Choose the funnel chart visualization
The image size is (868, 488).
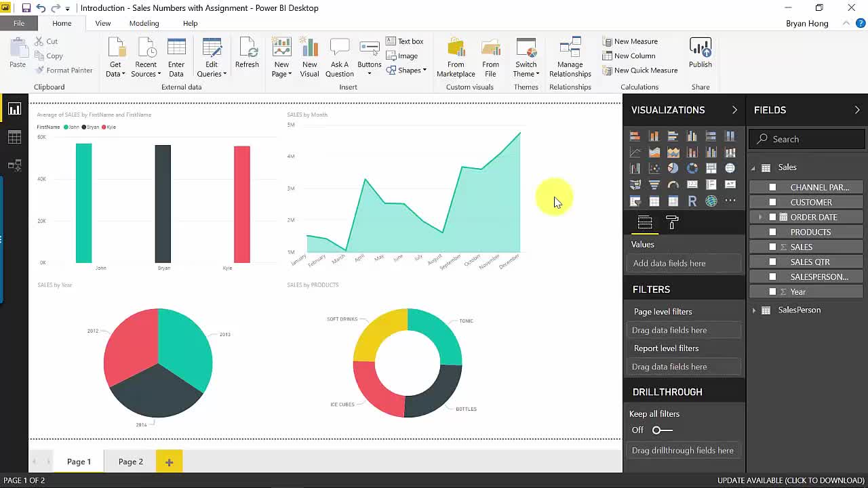coord(654,184)
